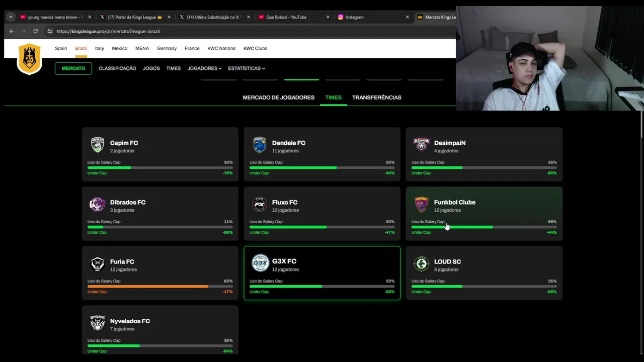Select France league
The width and height of the screenshot is (644, 362).
point(192,48)
